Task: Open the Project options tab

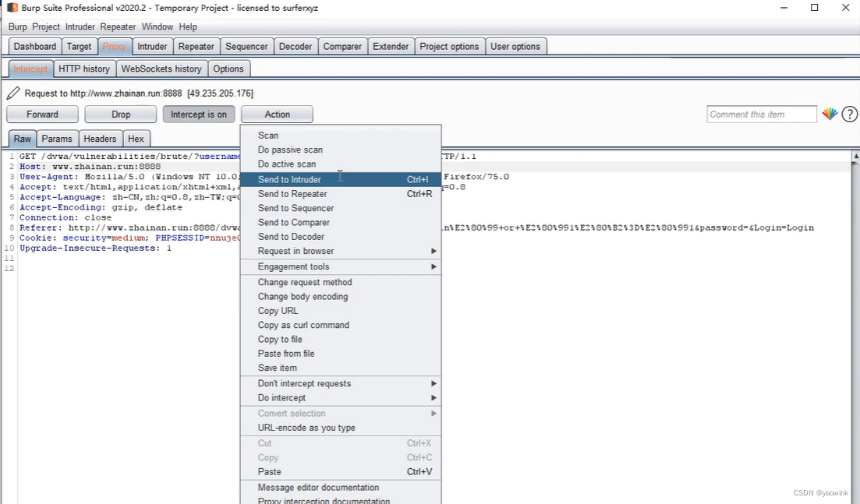Action: click(x=449, y=47)
